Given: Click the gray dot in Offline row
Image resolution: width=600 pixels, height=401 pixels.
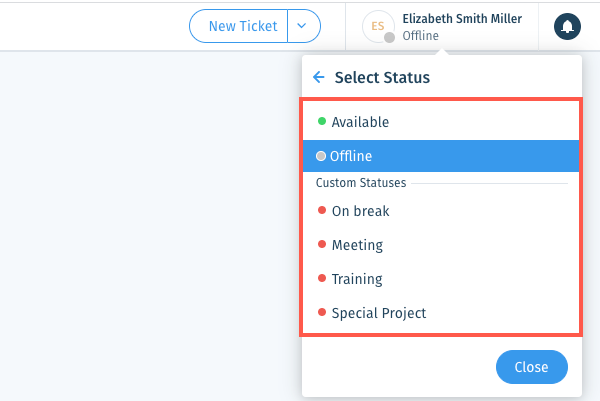Looking at the screenshot, I should (321, 156).
